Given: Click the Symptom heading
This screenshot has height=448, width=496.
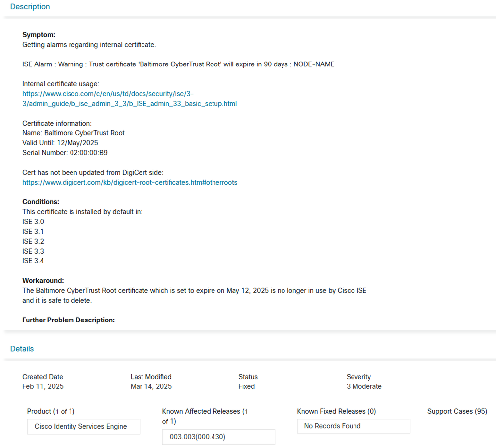Looking at the screenshot, I should tap(39, 35).
